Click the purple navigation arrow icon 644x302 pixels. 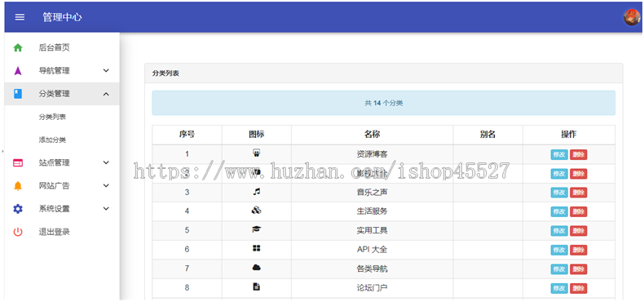[x=18, y=71]
